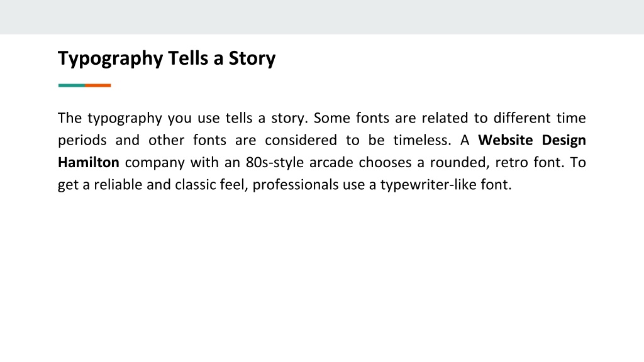Click the word professionals in the last line
Screen dimensions: 644x362
(296, 185)
